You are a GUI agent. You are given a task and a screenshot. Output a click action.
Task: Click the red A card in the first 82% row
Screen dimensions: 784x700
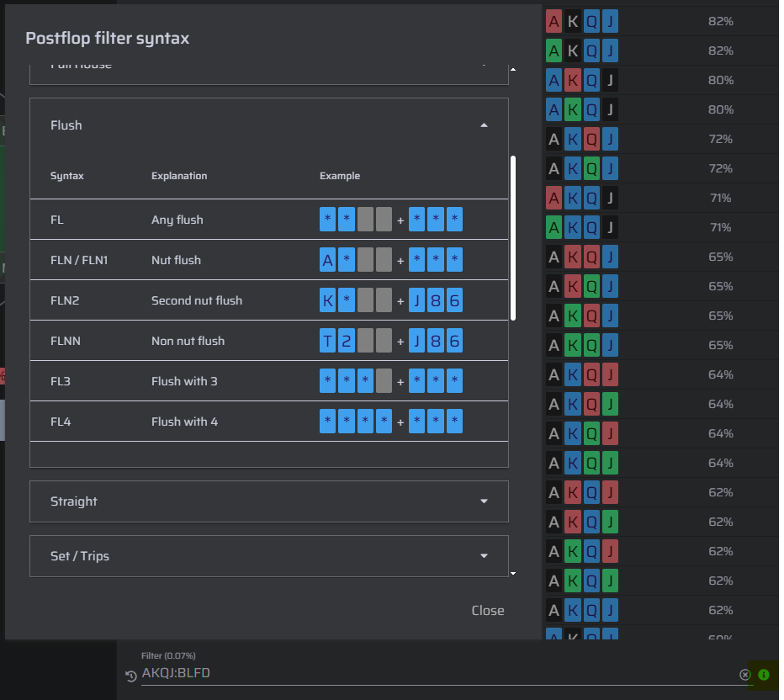tap(554, 22)
